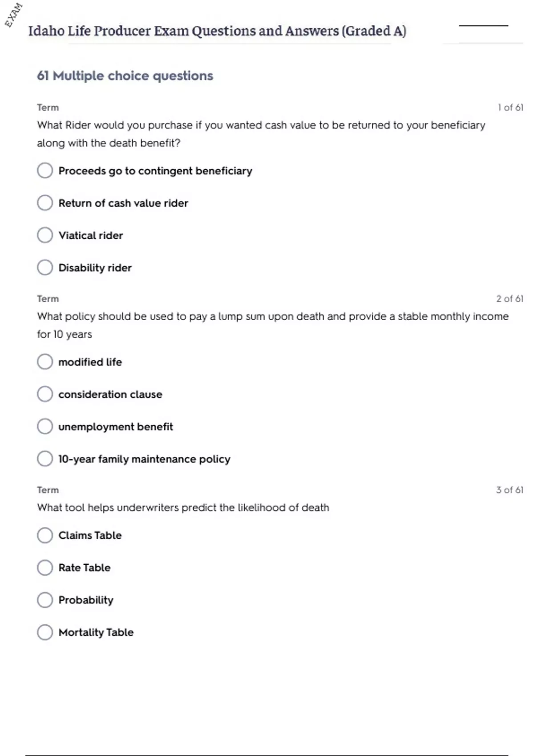This screenshot has height=756, width=534.
Task: Choose 'modified life' as the answer
Action: pos(45,362)
